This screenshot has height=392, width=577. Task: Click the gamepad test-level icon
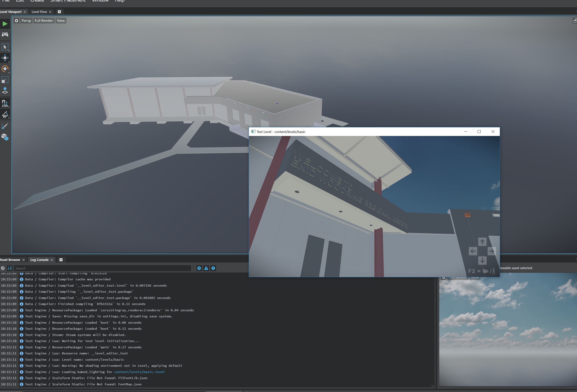pyautogui.click(x=5, y=34)
